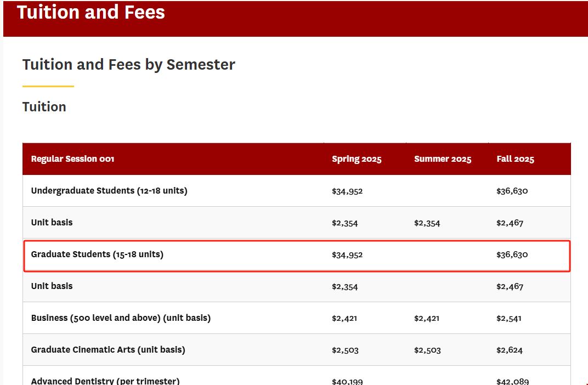
Task: Click the "Tuition and Fees" banner title
Action: tap(91, 12)
